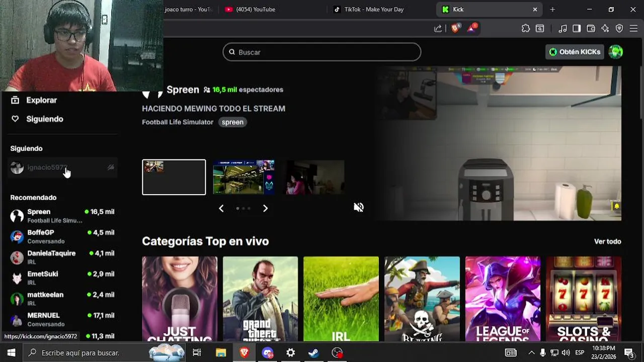Open ignacio5972 offline followed channel

pyautogui.click(x=62, y=167)
